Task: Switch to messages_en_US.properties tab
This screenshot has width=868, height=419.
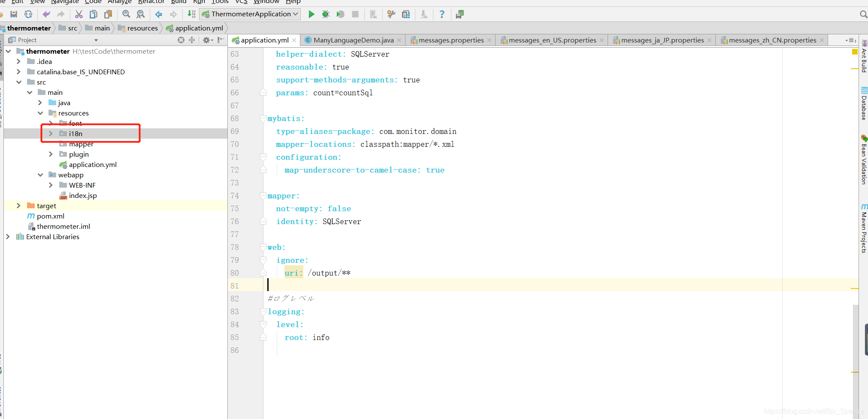Action: [552, 40]
